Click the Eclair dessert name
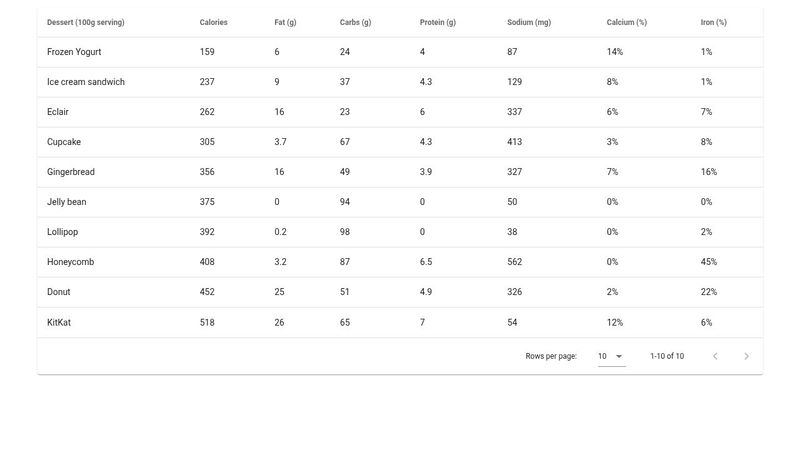The image size is (800, 450). pyautogui.click(x=58, y=112)
